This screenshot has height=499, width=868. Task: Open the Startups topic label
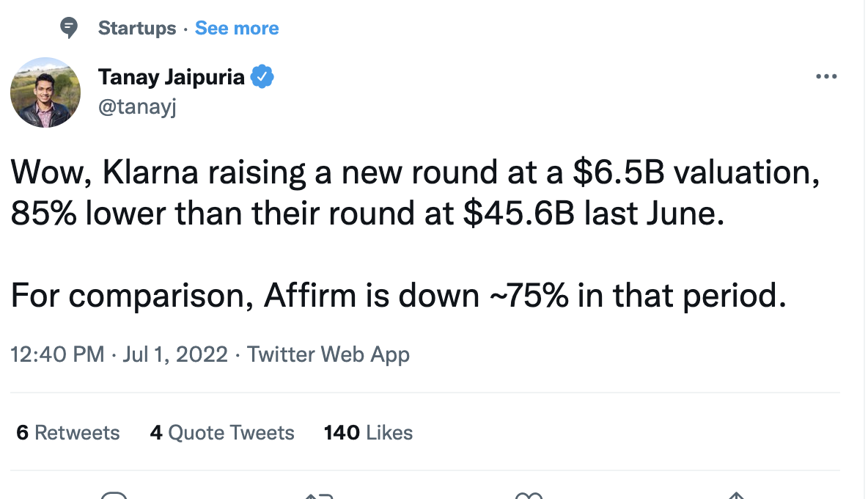tap(137, 29)
